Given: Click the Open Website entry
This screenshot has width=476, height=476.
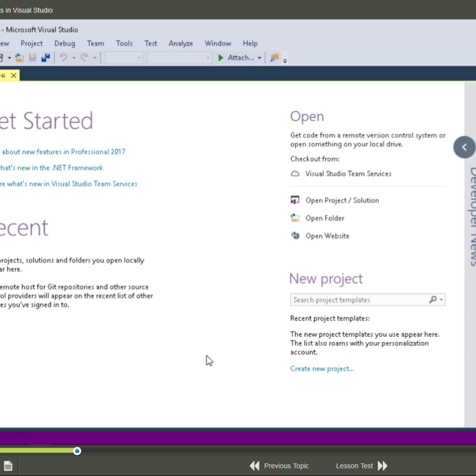Looking at the screenshot, I should click(x=320, y=236).
